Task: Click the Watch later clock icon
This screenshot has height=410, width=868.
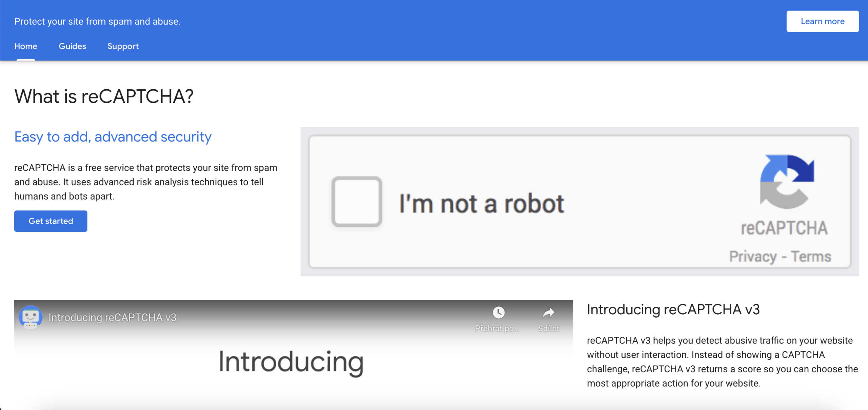Action: (x=498, y=312)
